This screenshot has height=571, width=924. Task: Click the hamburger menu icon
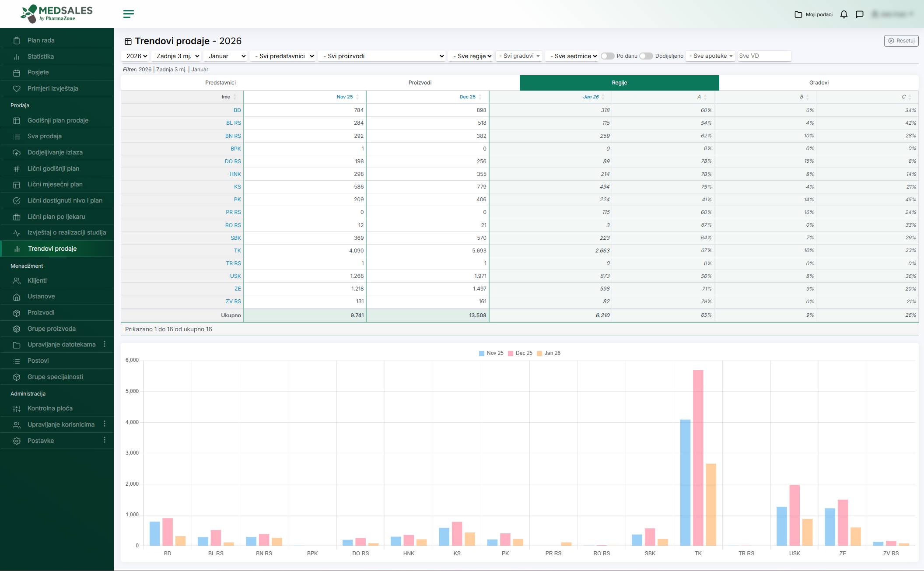point(129,14)
